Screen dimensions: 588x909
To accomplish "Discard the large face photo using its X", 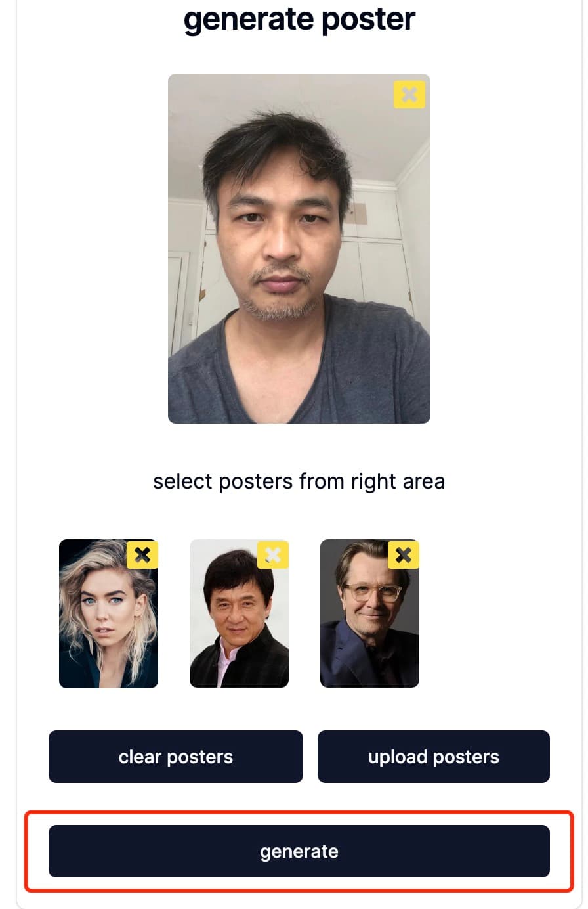I will click(409, 95).
